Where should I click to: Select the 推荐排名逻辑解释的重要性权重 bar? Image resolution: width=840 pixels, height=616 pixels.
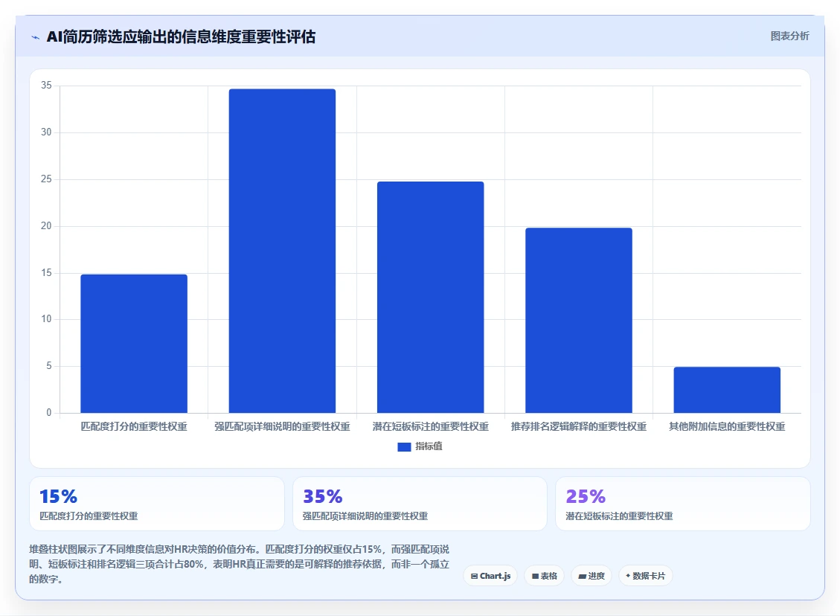[x=579, y=321]
